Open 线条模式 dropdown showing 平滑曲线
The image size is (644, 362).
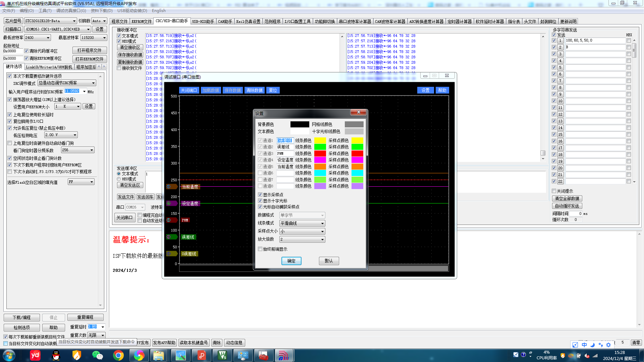click(302, 223)
